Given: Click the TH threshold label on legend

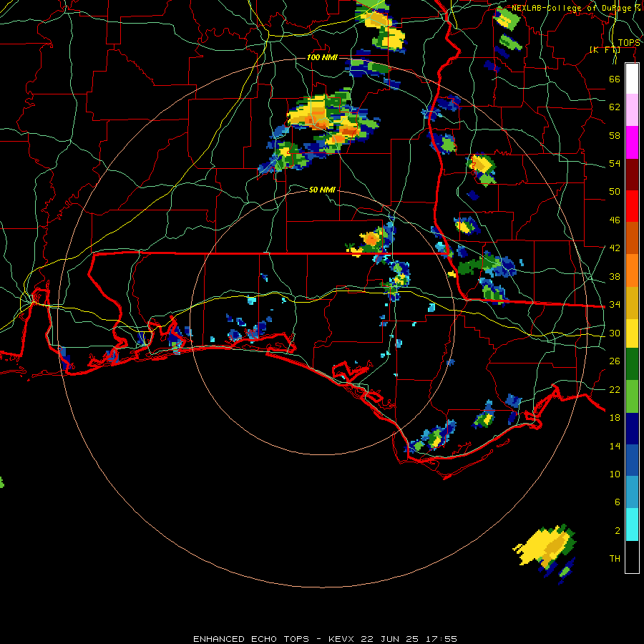Looking at the screenshot, I should click(x=615, y=558).
